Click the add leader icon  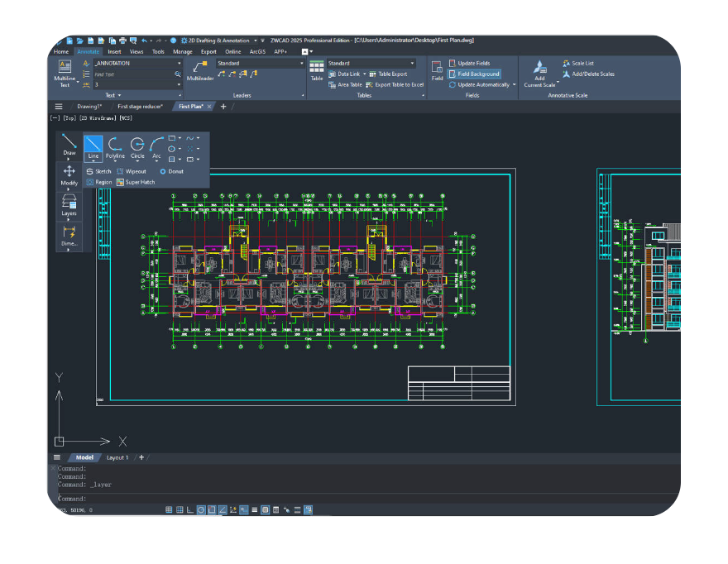tap(222, 74)
